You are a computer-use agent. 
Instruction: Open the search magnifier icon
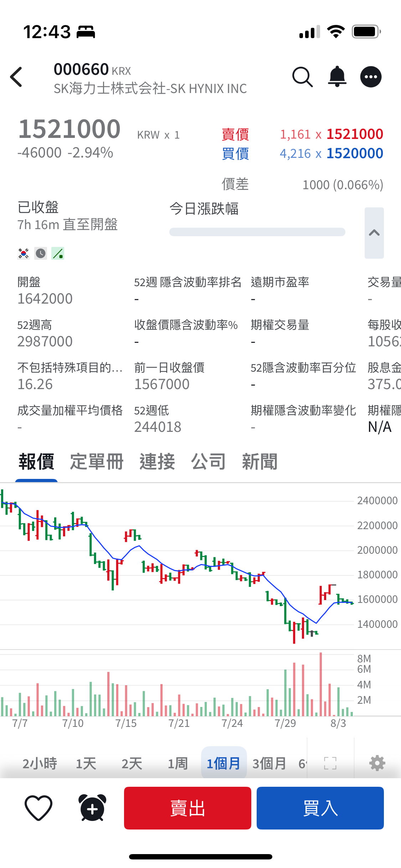(302, 77)
